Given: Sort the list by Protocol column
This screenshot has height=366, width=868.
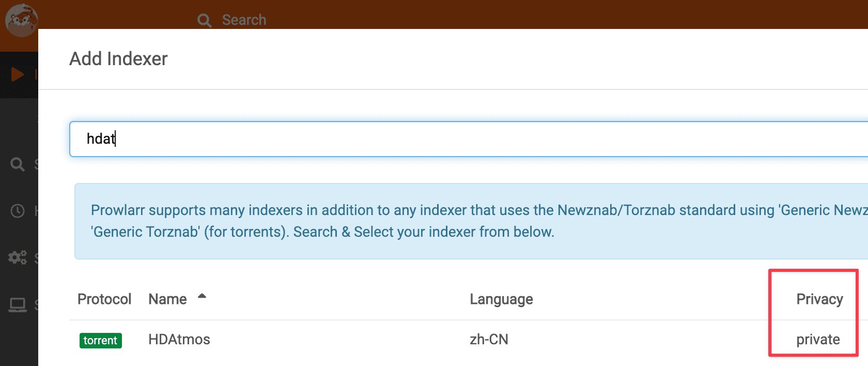Looking at the screenshot, I should pyautogui.click(x=104, y=299).
